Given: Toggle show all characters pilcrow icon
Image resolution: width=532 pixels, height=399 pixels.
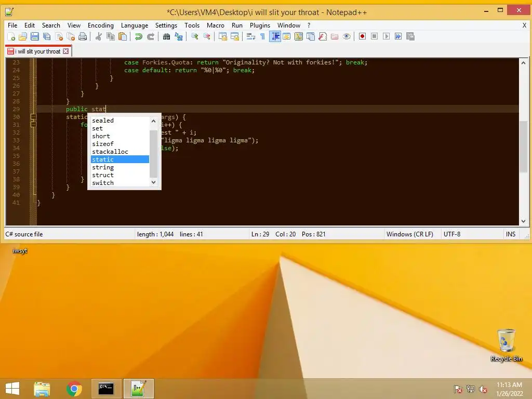Looking at the screenshot, I should point(262,36).
